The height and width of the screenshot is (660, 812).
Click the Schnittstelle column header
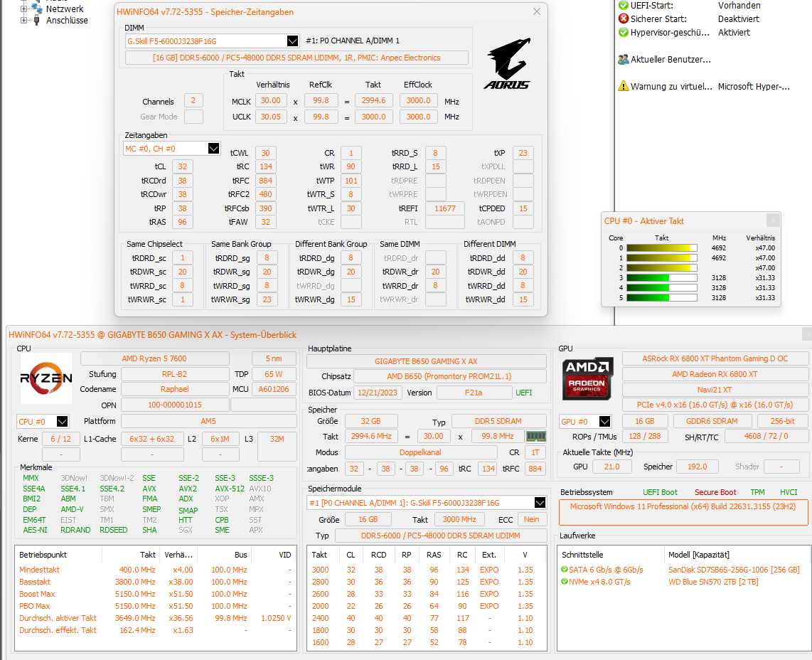(610, 554)
